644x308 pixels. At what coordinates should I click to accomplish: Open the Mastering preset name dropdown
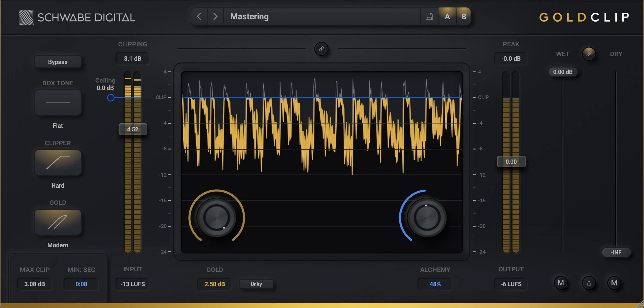[321, 17]
